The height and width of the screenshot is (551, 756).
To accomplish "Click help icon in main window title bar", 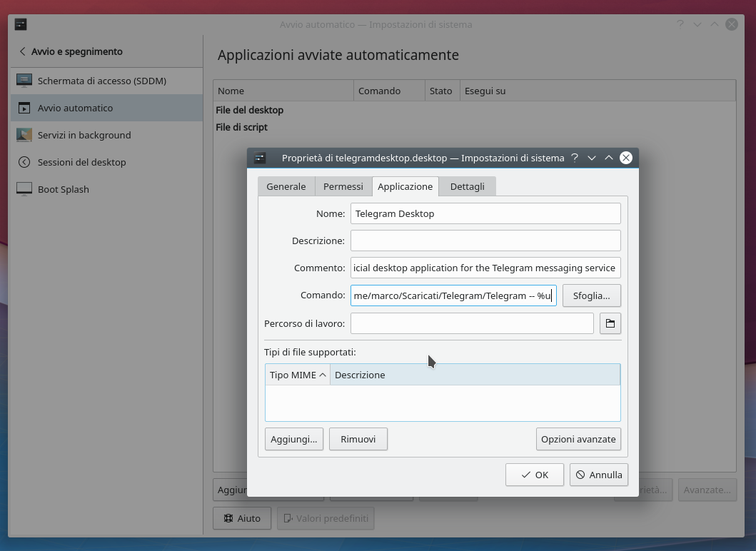I will click(x=680, y=24).
